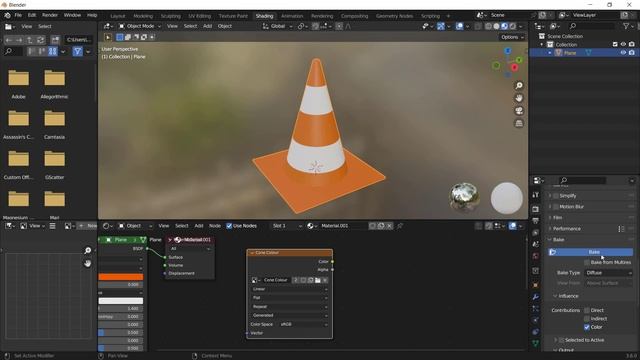Expand the Performance panel

pyautogui.click(x=566, y=229)
